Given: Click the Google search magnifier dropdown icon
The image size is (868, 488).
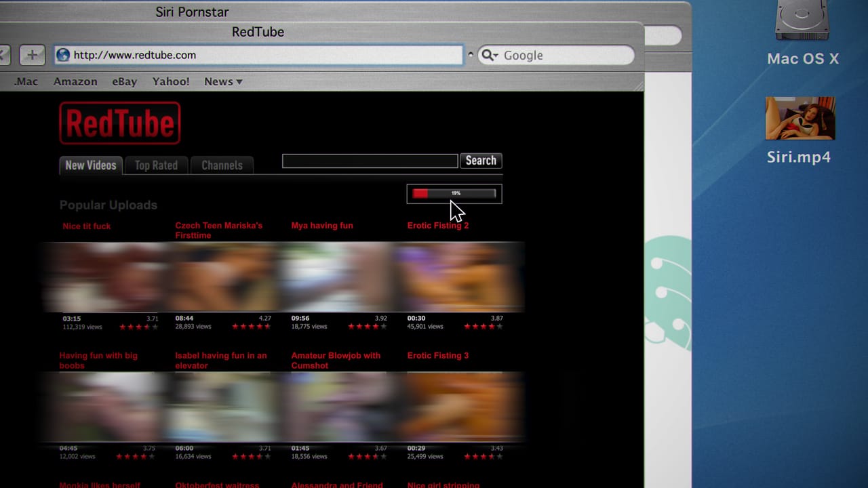Looking at the screenshot, I should coord(490,55).
